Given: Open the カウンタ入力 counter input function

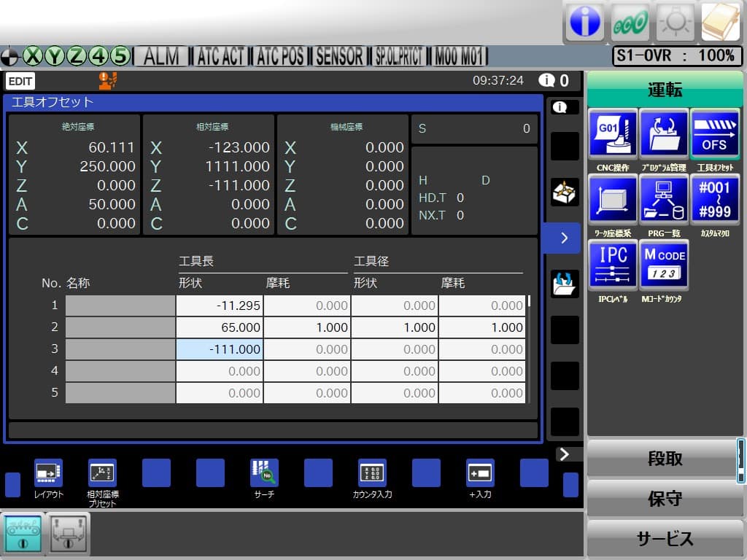Looking at the screenshot, I should (x=372, y=472).
